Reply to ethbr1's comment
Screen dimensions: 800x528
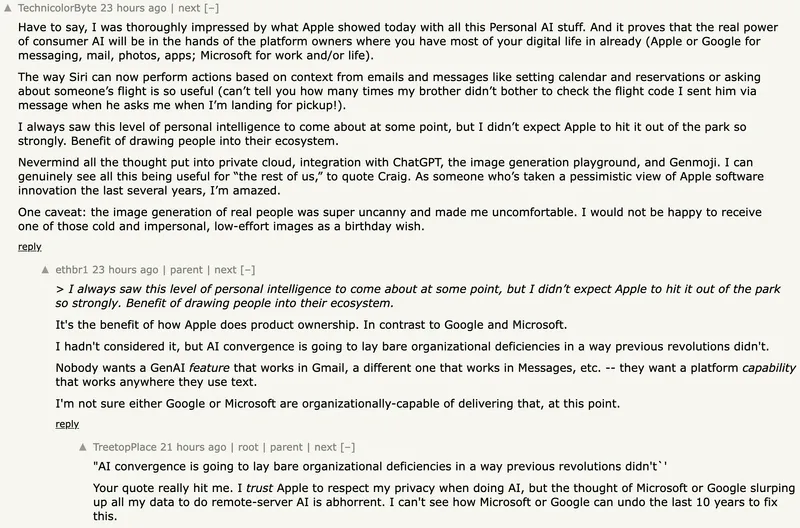(x=67, y=424)
